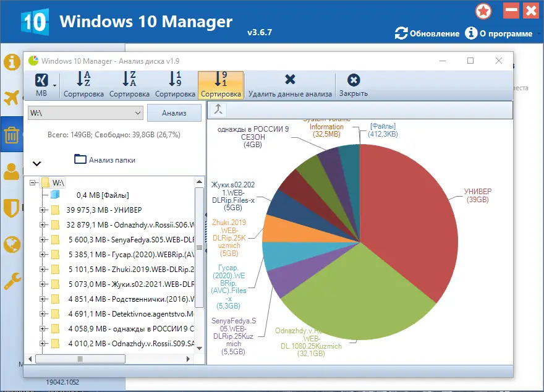This screenshot has width=544, height=392.
Task: Expand the SenyaFedya.S05 folder node
Action: pos(42,240)
